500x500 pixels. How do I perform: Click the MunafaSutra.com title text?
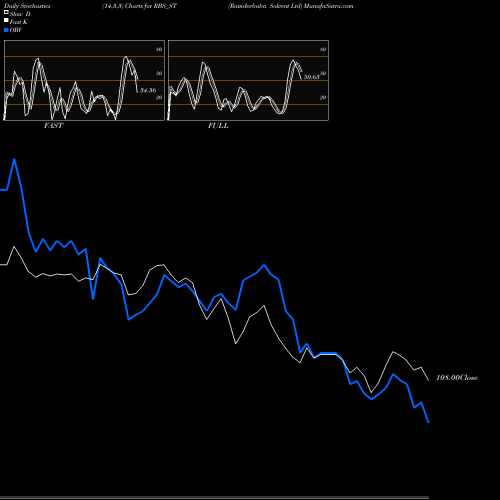(x=328, y=6)
